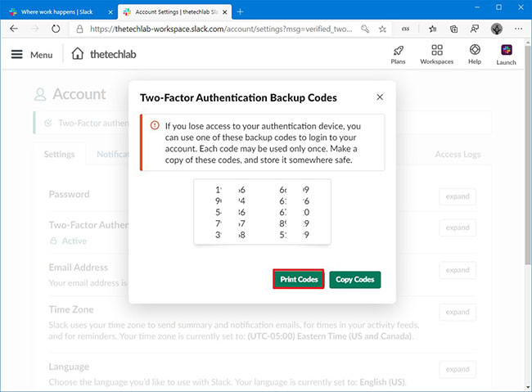Screen dimensions: 532x392
Task: Expand the Language section
Action: click(458, 369)
